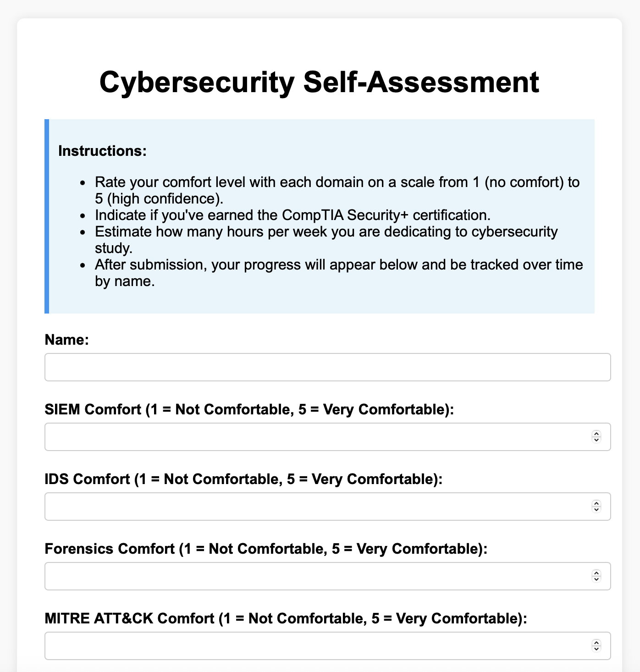
Task: Click the "Name:" field label
Action: [66, 340]
